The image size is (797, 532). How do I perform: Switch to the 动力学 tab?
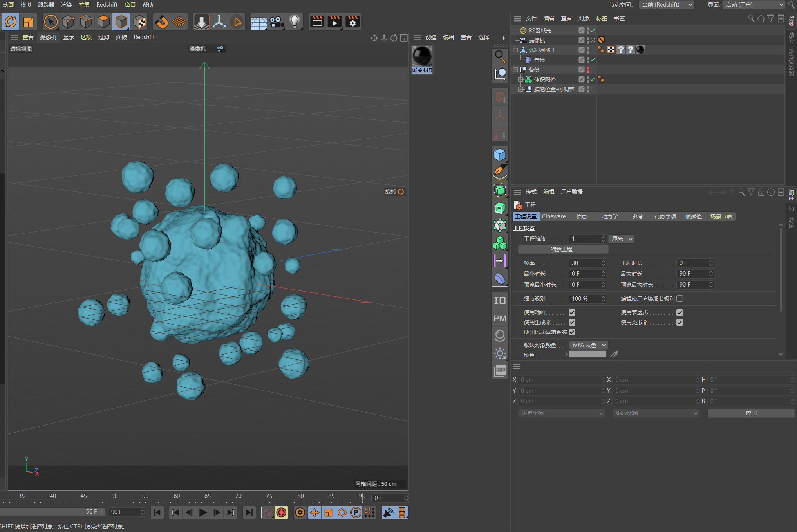coord(610,216)
